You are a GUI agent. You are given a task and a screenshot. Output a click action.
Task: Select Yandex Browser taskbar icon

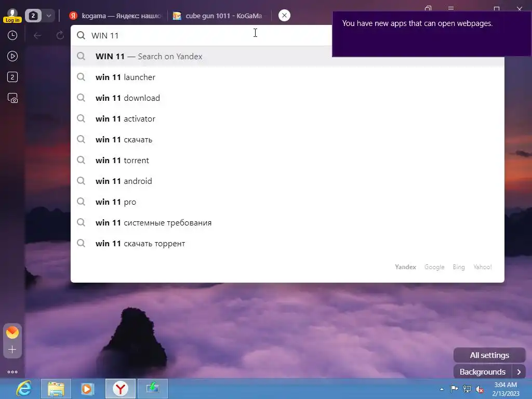(x=121, y=389)
